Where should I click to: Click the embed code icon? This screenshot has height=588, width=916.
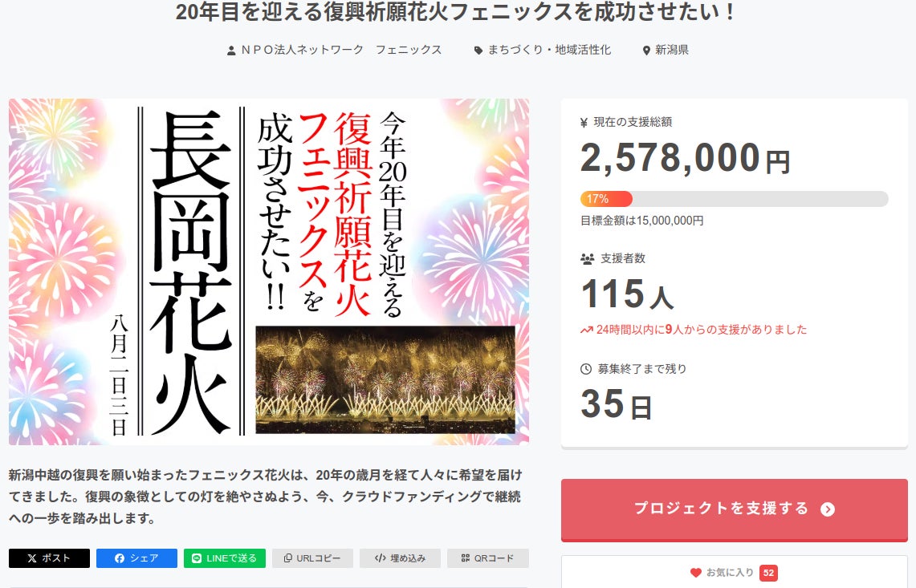[x=381, y=558]
